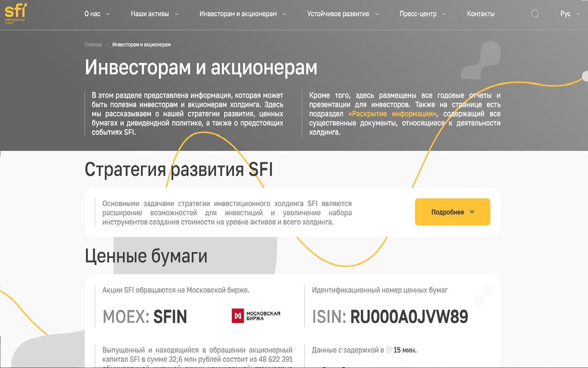Go to the Контакты page
Screen dimensions: 588x368
tap(481, 14)
